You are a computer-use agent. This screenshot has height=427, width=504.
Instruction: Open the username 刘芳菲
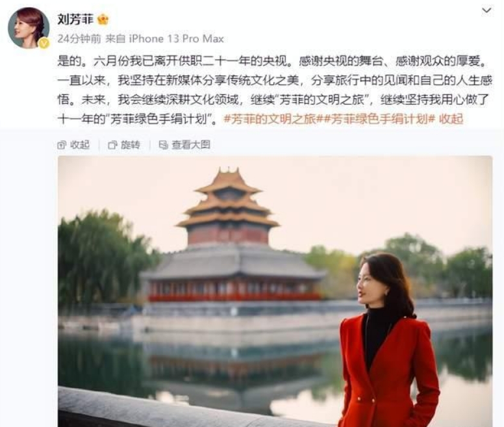click(x=75, y=19)
